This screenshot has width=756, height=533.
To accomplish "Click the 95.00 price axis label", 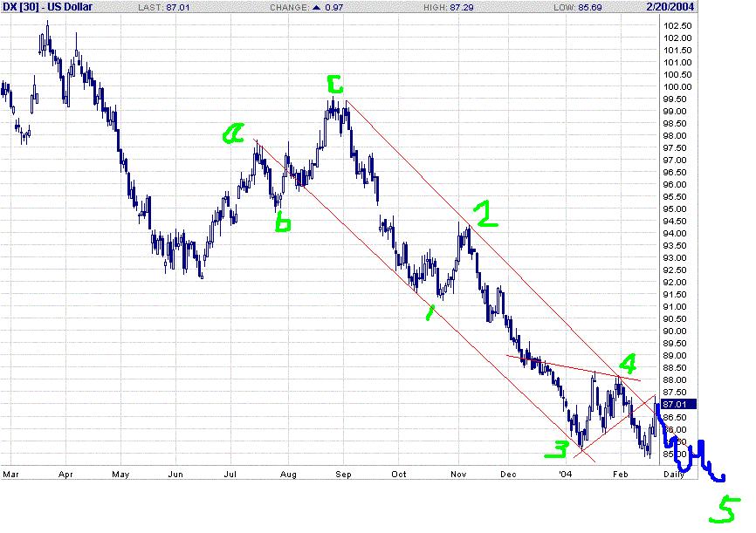I will tap(675, 208).
